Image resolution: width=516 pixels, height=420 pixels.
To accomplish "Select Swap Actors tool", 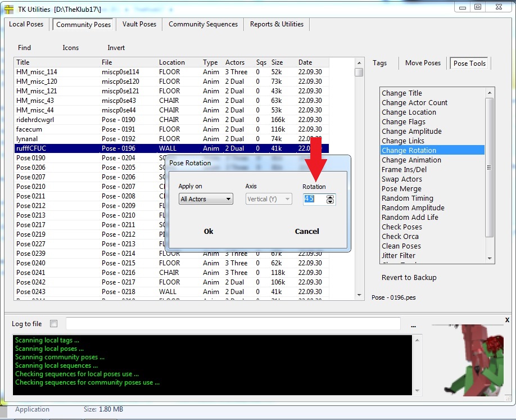I will pyautogui.click(x=401, y=179).
